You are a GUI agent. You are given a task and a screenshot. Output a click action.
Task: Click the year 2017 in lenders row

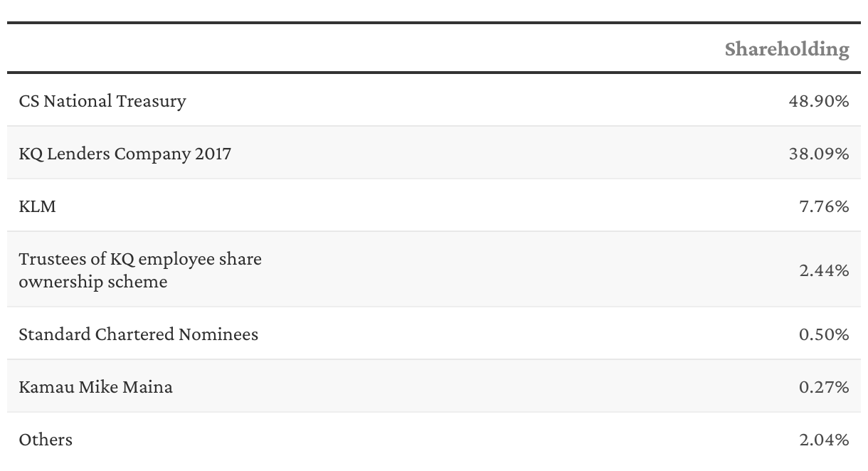pos(213,153)
